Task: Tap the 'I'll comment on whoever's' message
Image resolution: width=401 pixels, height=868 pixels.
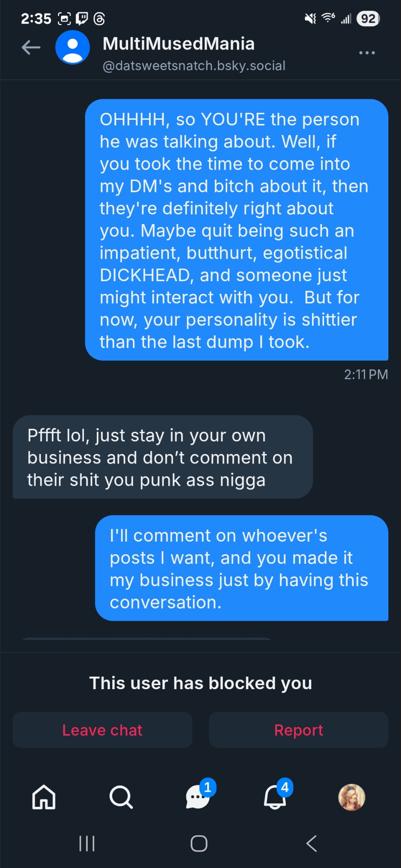Action: click(x=242, y=568)
